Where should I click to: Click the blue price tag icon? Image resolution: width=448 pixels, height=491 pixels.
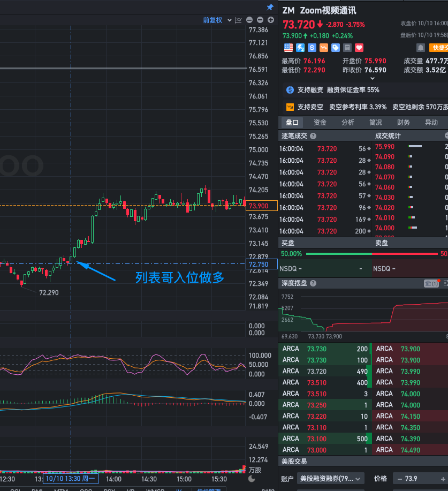click(x=336, y=48)
